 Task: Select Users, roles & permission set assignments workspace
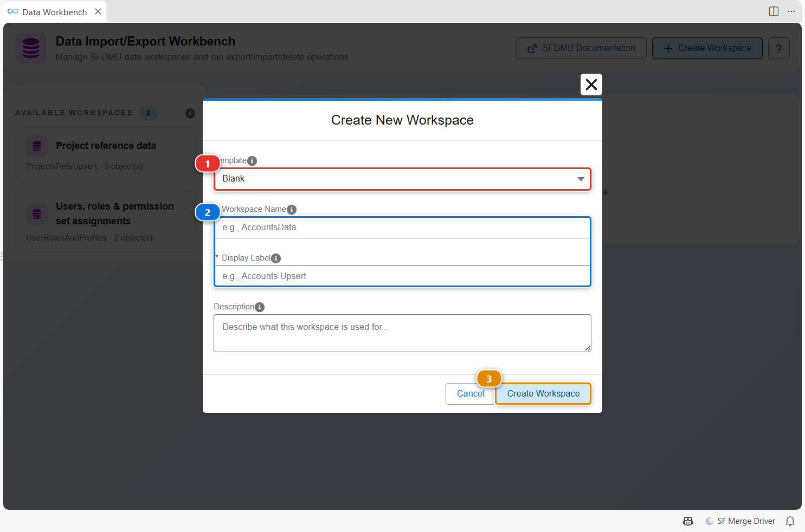106,222
